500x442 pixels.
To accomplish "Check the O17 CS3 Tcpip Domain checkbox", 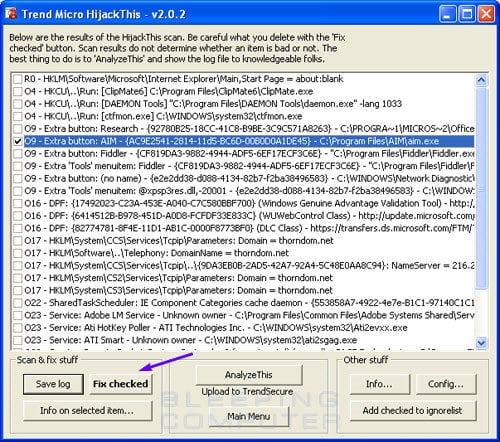I will tap(18, 291).
